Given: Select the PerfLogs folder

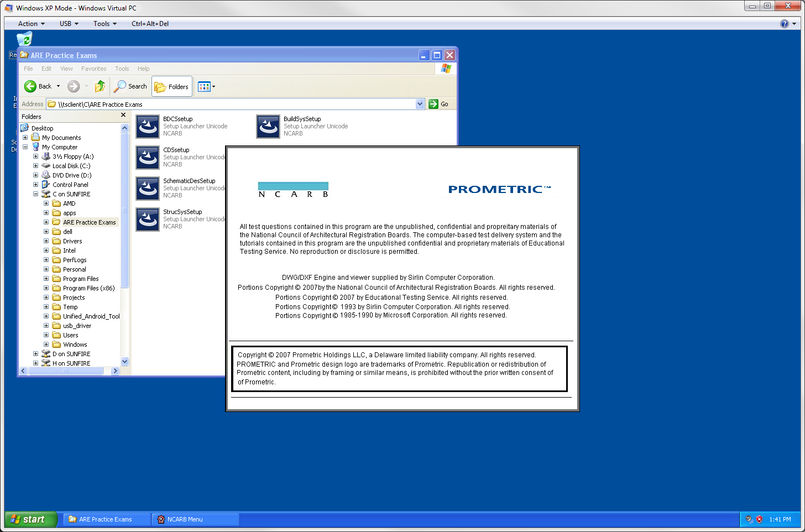Looking at the screenshot, I should [x=75, y=260].
